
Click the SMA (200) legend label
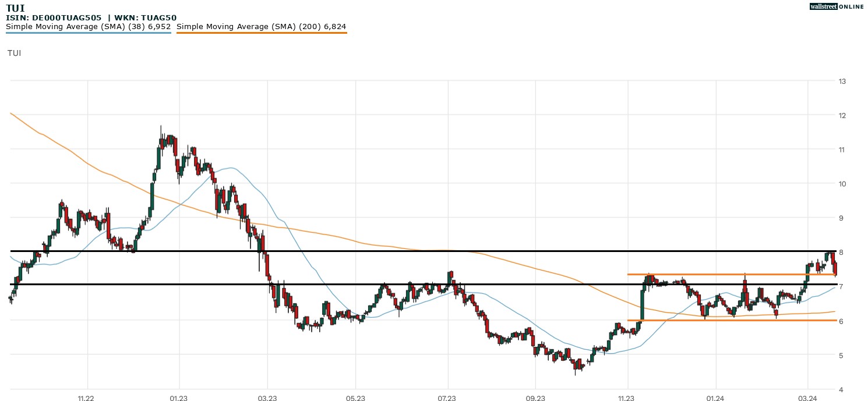[261, 27]
